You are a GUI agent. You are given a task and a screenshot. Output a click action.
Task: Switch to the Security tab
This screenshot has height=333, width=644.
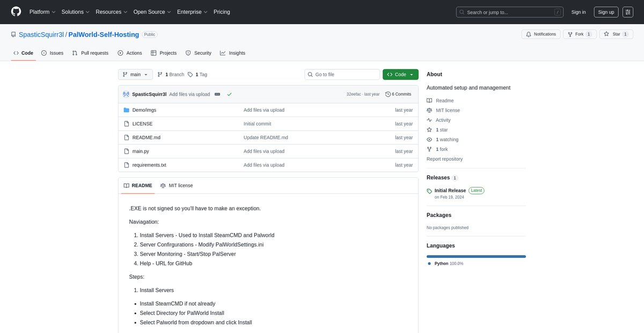pos(199,53)
